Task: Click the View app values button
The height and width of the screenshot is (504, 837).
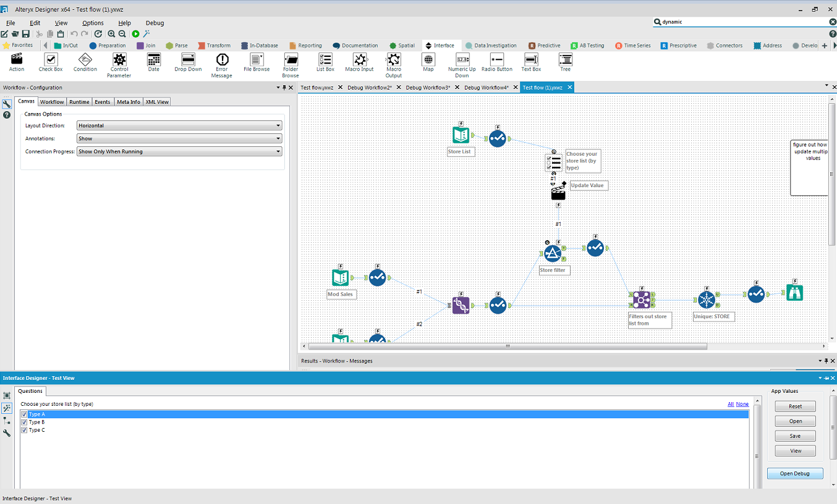Action: click(795, 451)
